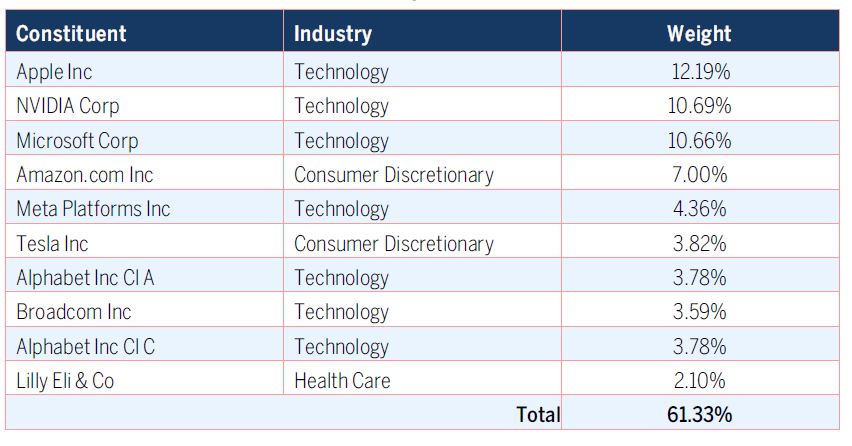This screenshot has height=446, width=852.
Task: Click the Alphabet Inc Cl A cell
Action: (x=85, y=278)
